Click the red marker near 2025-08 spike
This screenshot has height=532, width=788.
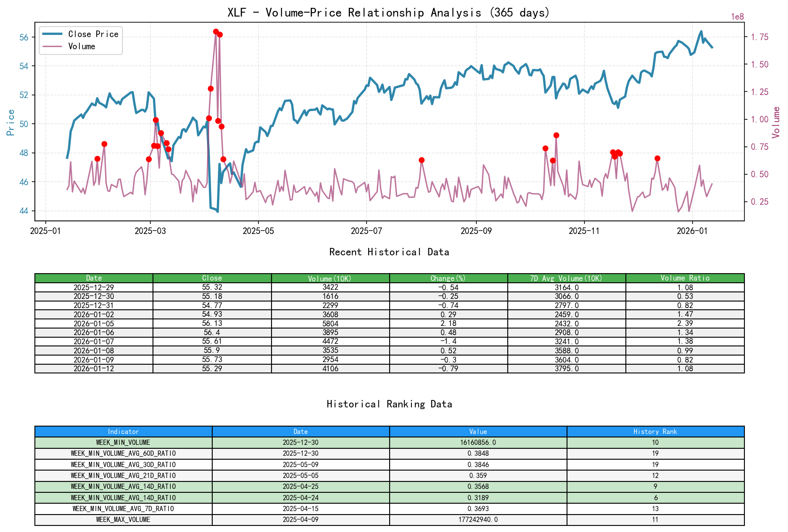coord(421,160)
